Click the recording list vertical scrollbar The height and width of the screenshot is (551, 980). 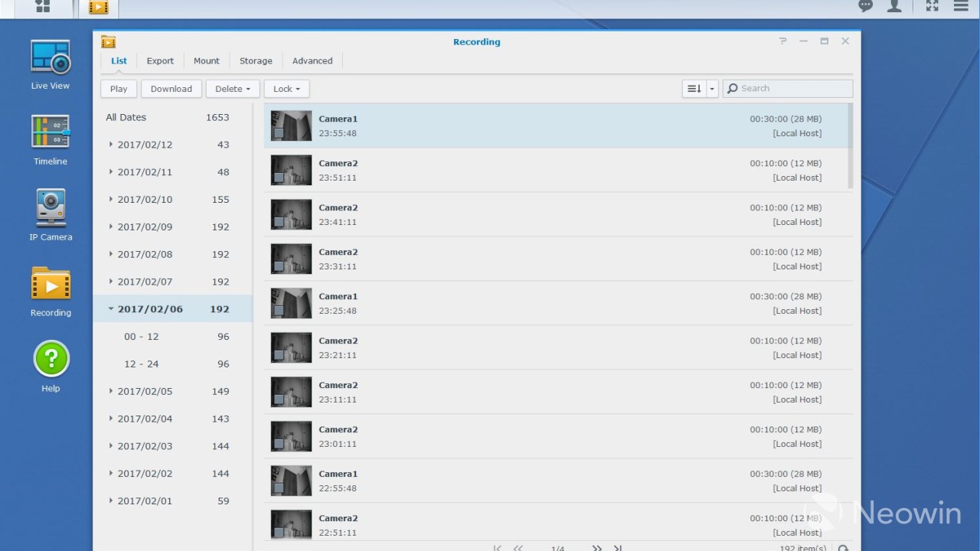point(850,145)
